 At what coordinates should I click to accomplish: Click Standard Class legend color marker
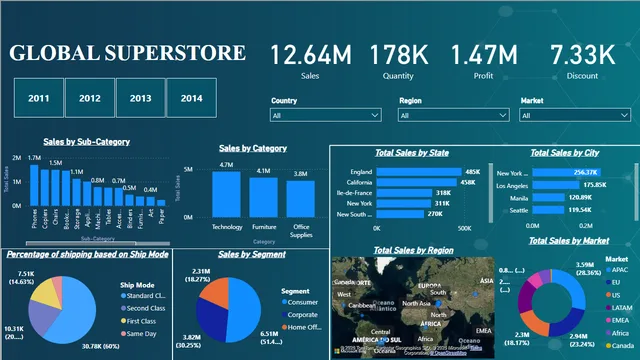(123, 296)
